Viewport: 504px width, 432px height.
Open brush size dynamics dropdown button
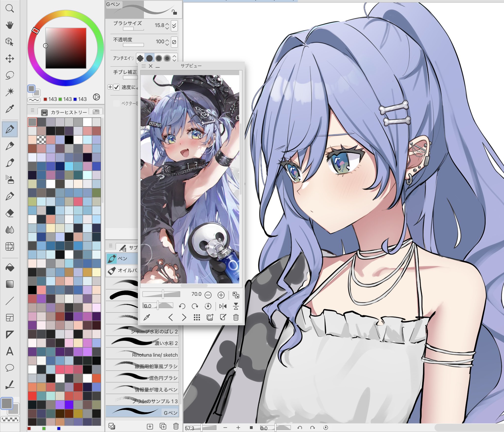click(174, 25)
